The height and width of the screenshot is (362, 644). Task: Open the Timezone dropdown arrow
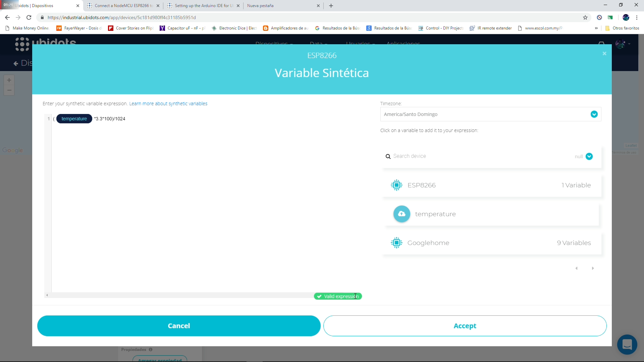click(594, 114)
